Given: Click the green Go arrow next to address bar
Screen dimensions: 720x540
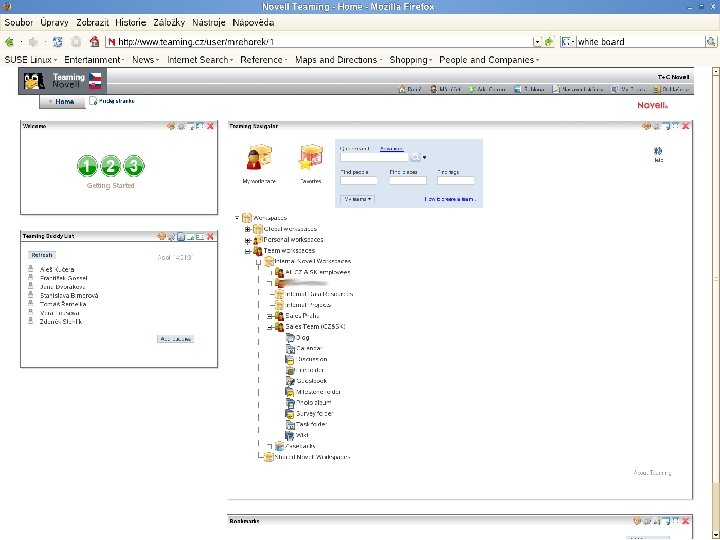Looking at the screenshot, I should click(549, 42).
